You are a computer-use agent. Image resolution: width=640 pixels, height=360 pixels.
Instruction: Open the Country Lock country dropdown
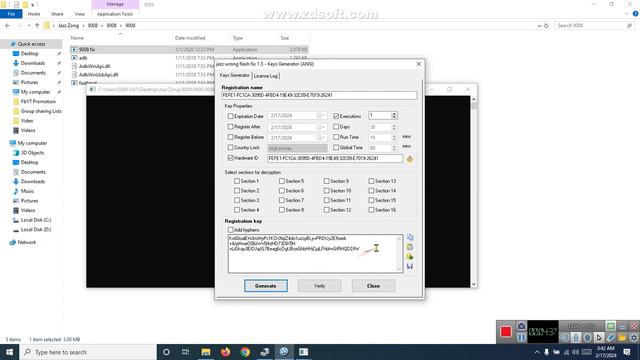point(298,148)
